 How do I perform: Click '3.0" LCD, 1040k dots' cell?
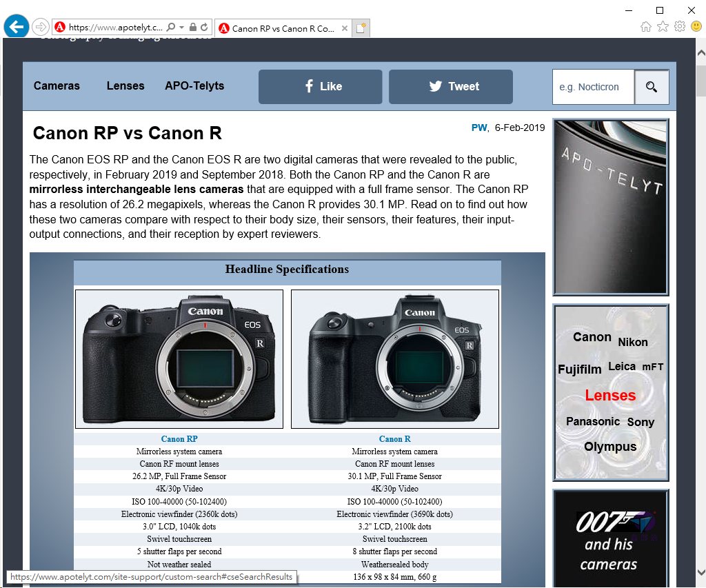[179, 527]
